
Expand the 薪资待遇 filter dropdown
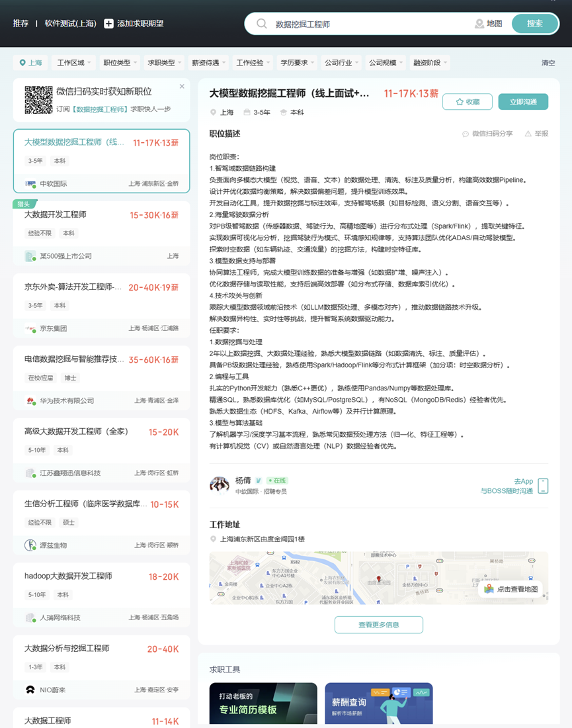[208, 63]
